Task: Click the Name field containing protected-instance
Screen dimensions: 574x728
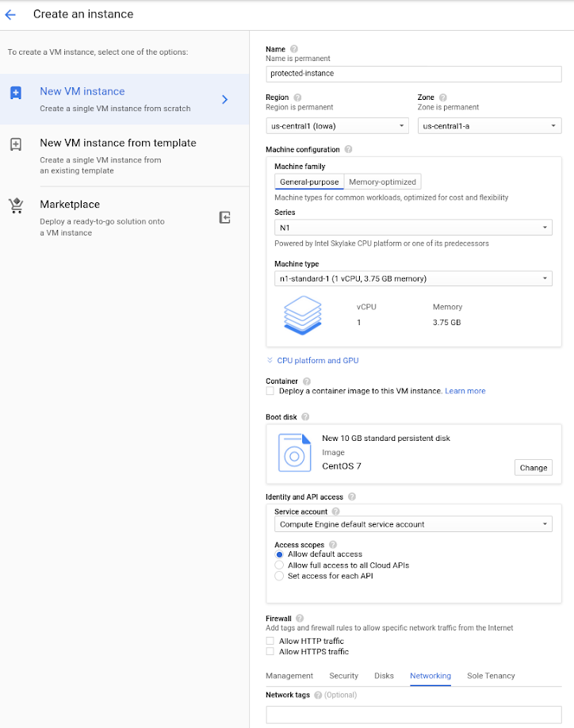Action: pos(414,74)
